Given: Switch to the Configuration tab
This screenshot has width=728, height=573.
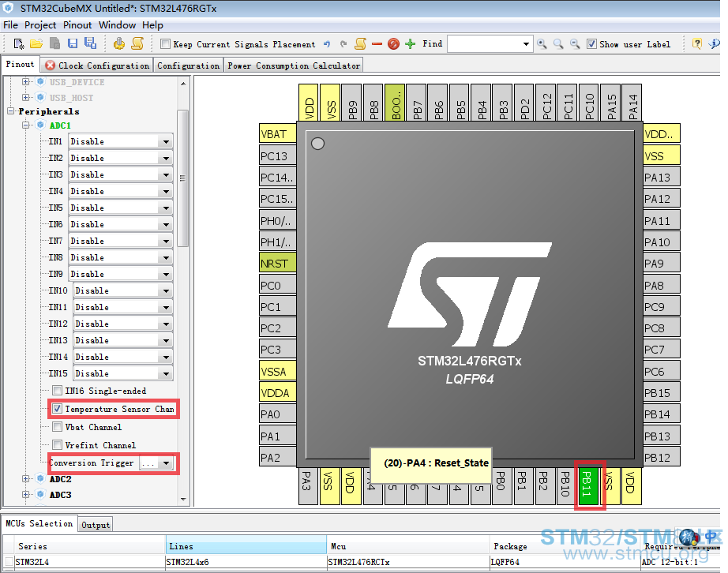Looking at the screenshot, I should (188, 66).
